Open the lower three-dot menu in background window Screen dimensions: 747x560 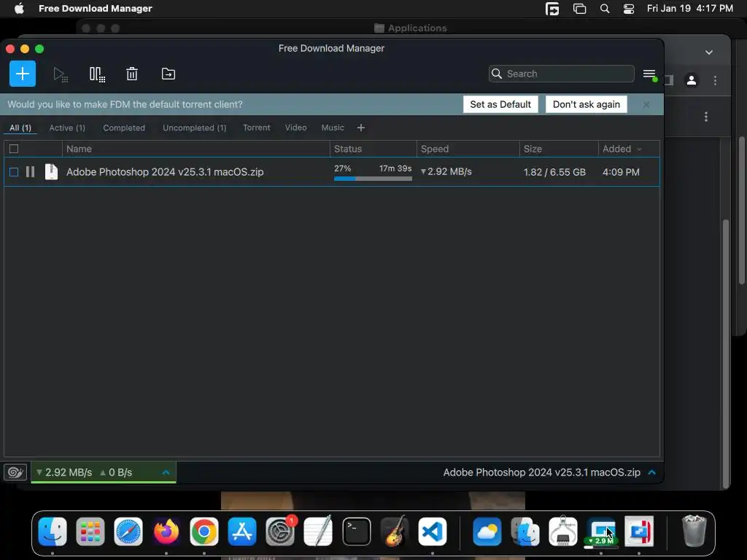coord(706,117)
